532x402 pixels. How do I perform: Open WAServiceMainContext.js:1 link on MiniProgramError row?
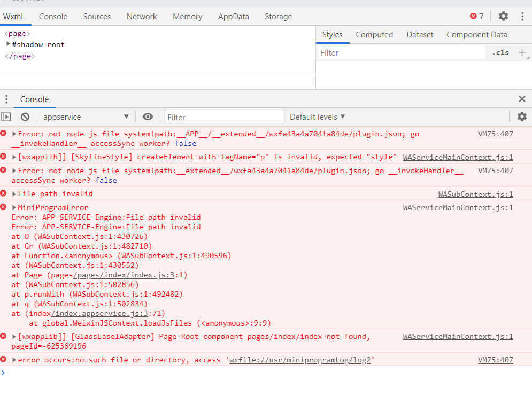[x=458, y=207]
